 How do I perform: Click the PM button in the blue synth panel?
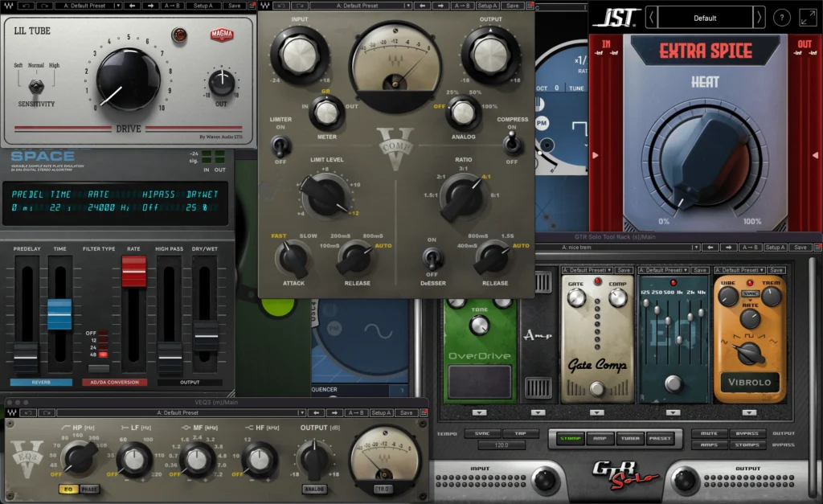pyautogui.click(x=542, y=123)
